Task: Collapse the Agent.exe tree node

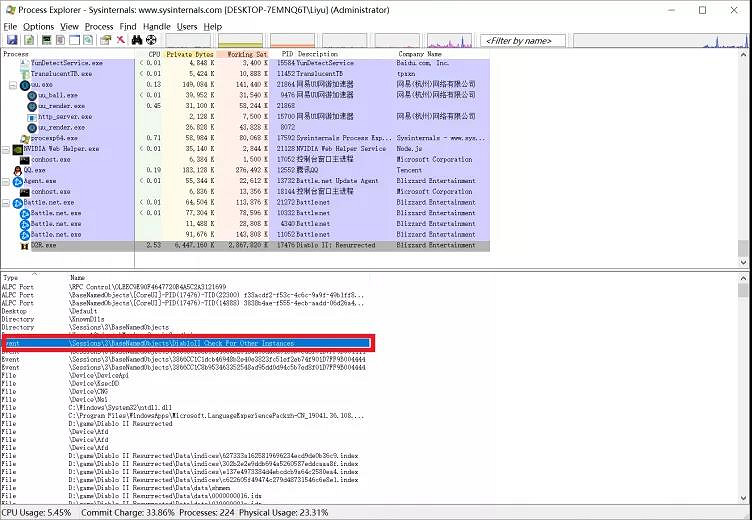Action: 6,181
